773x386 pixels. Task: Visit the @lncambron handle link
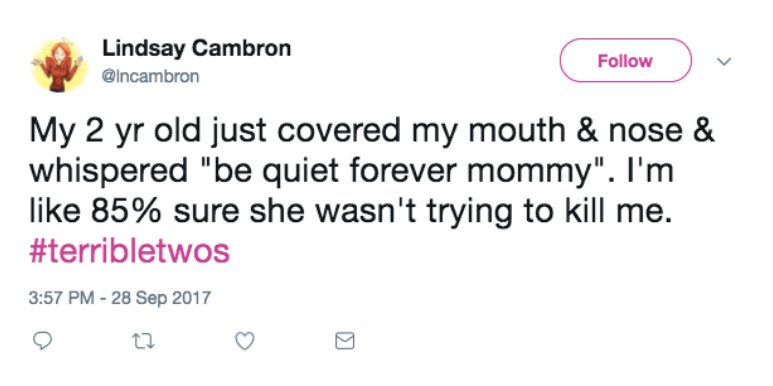point(150,76)
